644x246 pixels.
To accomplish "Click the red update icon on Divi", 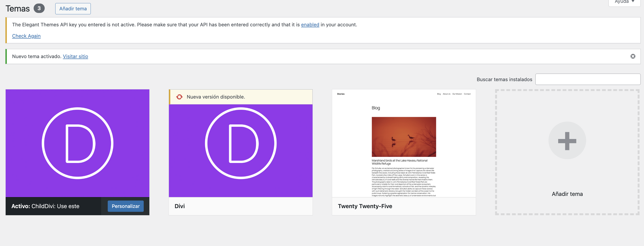I will 179,97.
